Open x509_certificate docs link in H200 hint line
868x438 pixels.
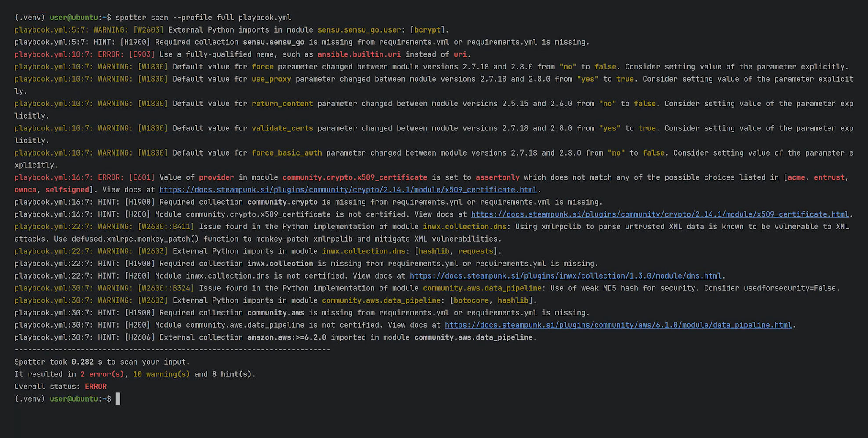(x=660, y=214)
